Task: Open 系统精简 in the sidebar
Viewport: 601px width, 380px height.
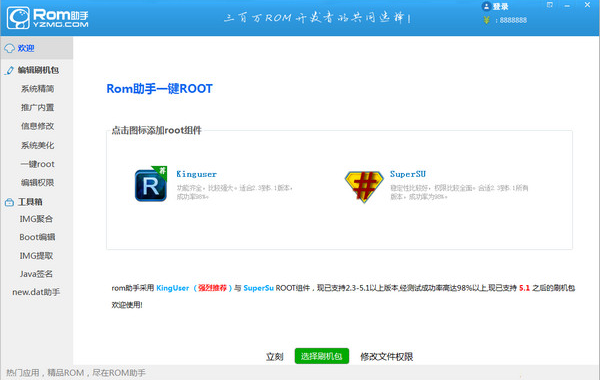Action: 37,89
